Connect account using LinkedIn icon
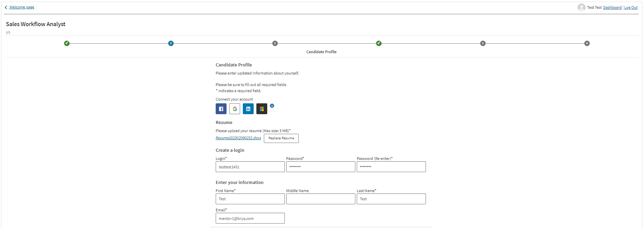Viewport: 644px width, 228px height. coord(248,109)
